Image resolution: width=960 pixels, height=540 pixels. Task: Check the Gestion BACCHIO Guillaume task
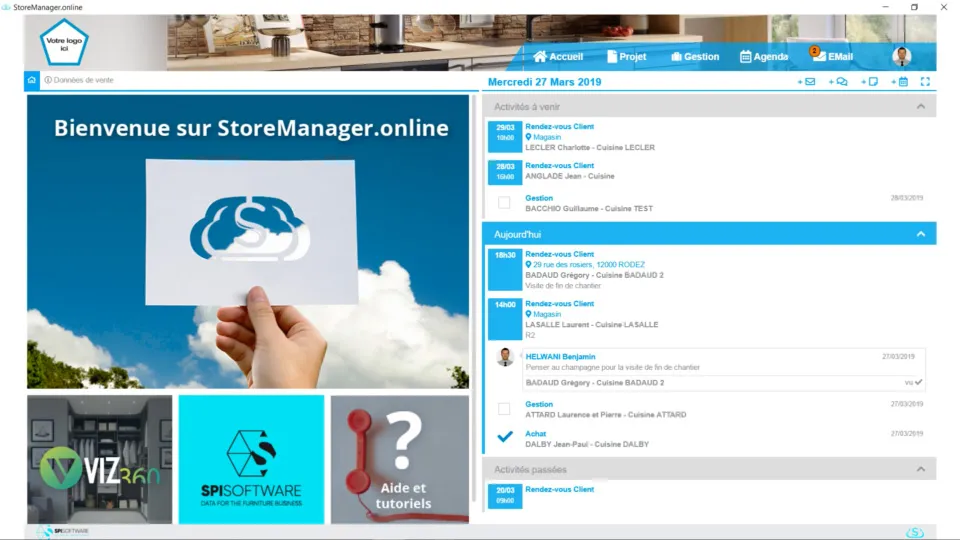504,203
